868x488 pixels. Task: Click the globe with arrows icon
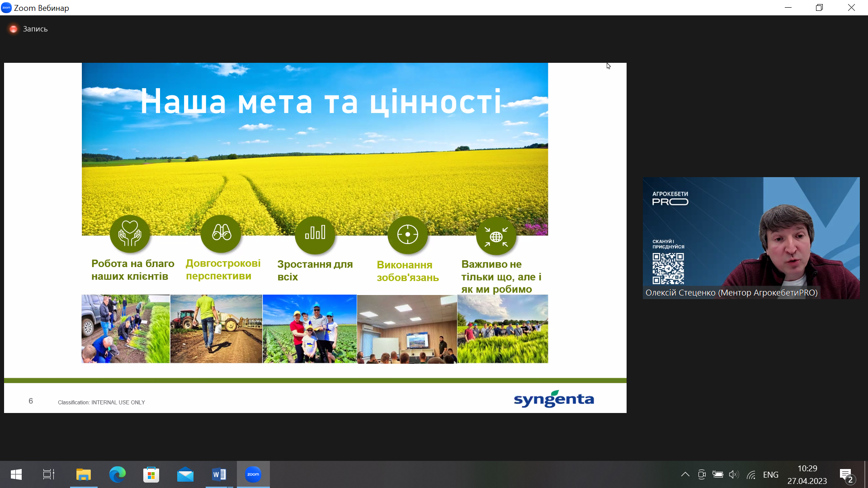point(496,236)
